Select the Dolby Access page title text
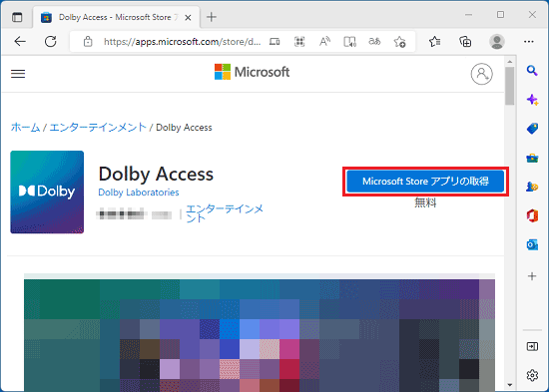The height and width of the screenshot is (392, 549). 156,174
